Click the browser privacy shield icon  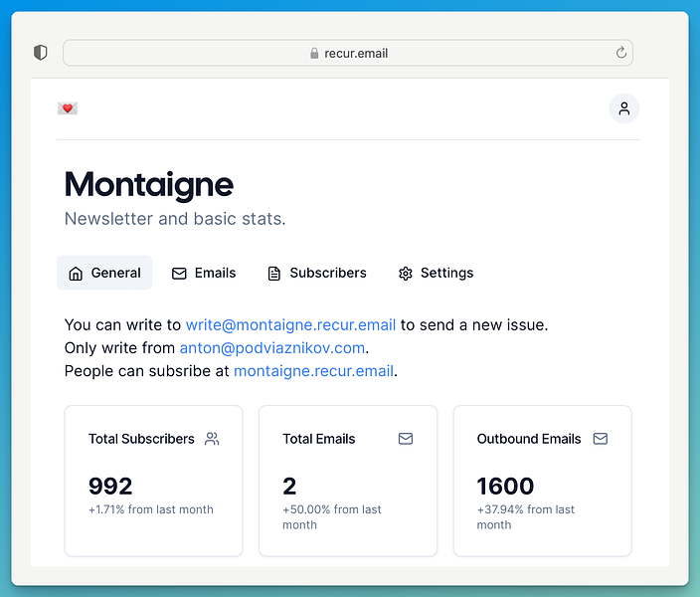41,53
